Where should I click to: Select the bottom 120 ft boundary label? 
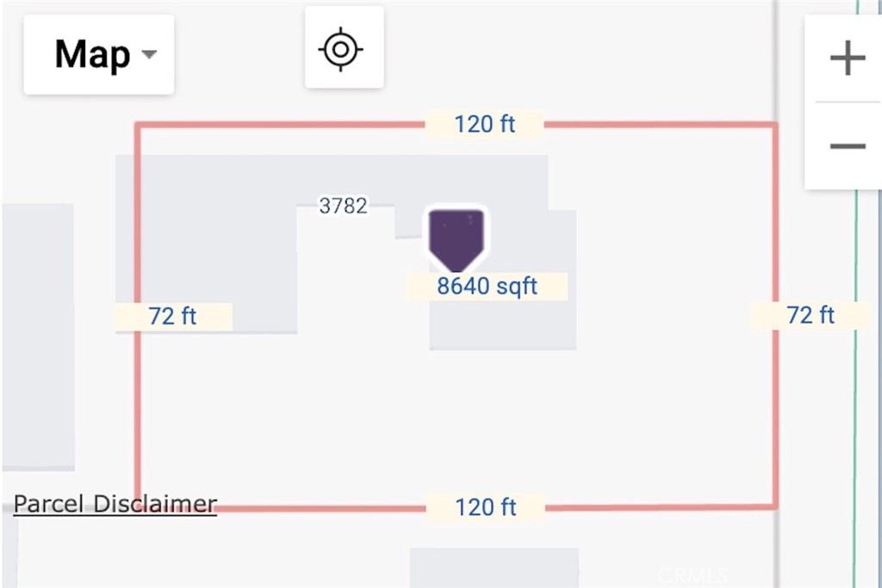pos(485,507)
